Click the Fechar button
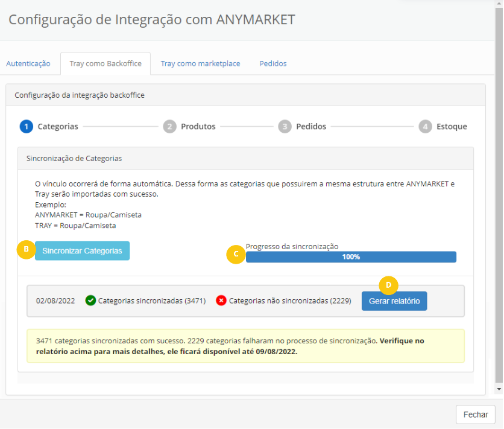 point(476,415)
